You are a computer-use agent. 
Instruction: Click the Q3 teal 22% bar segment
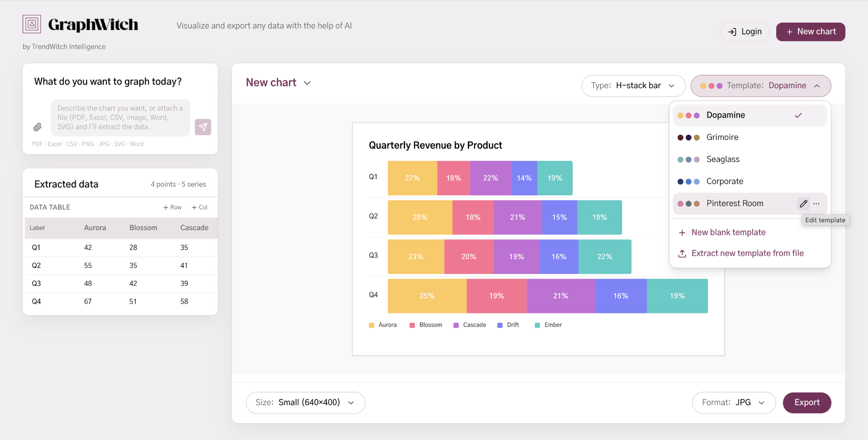[605, 257]
